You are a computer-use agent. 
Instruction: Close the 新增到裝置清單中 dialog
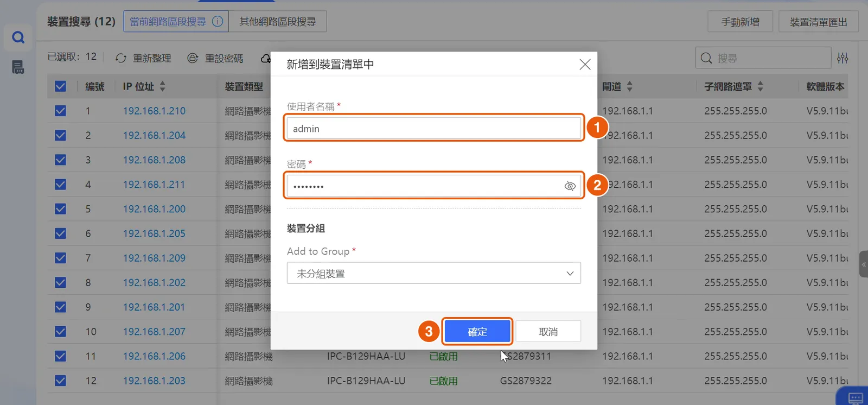click(585, 65)
